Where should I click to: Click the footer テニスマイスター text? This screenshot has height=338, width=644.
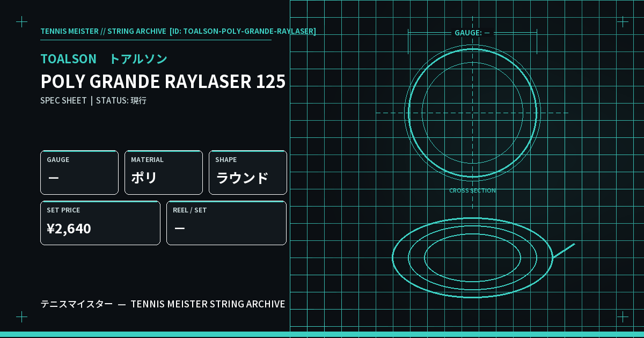tap(77, 304)
